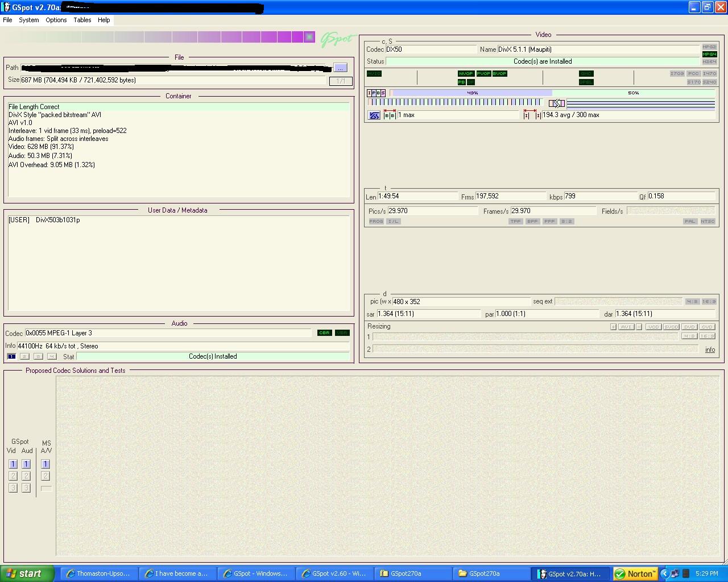728x582 pixels.
Task: Click the Resizing AVI button
Action: pos(626,327)
